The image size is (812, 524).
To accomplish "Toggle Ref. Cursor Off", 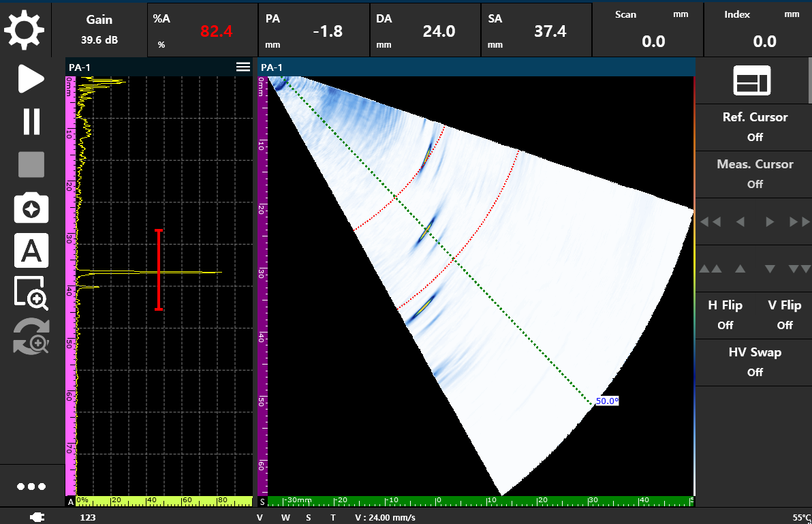I will click(755, 127).
